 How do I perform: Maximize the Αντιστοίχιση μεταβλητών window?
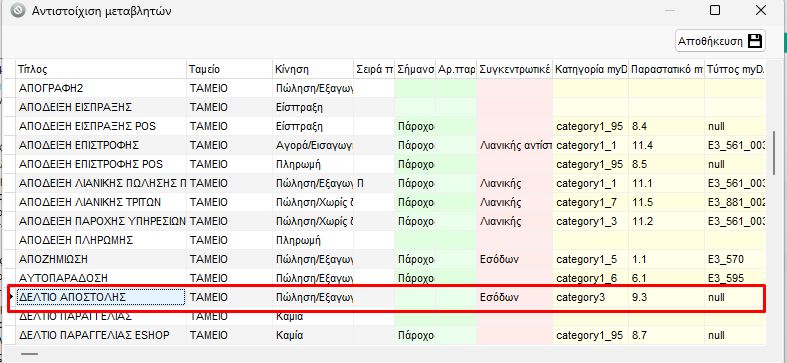pos(715,10)
